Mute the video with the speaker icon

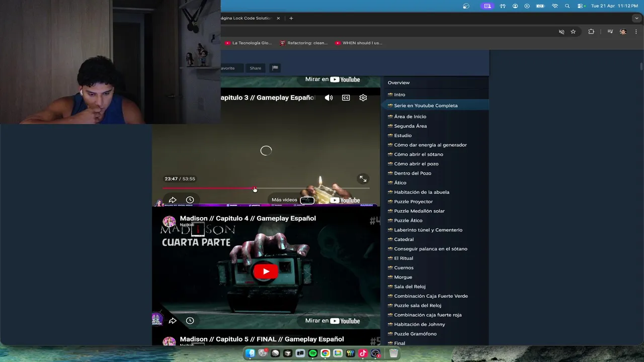click(x=329, y=98)
